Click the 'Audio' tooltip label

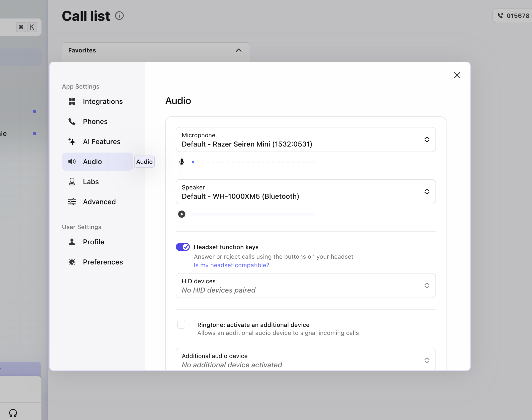click(144, 162)
